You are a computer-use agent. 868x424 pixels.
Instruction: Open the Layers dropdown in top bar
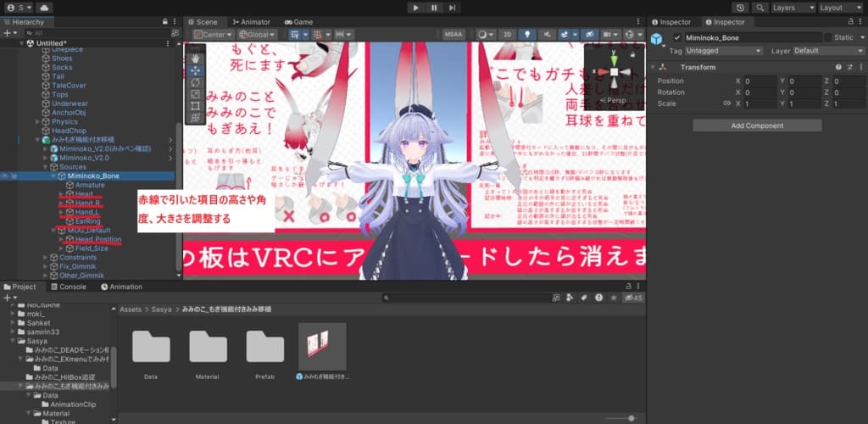(x=793, y=8)
